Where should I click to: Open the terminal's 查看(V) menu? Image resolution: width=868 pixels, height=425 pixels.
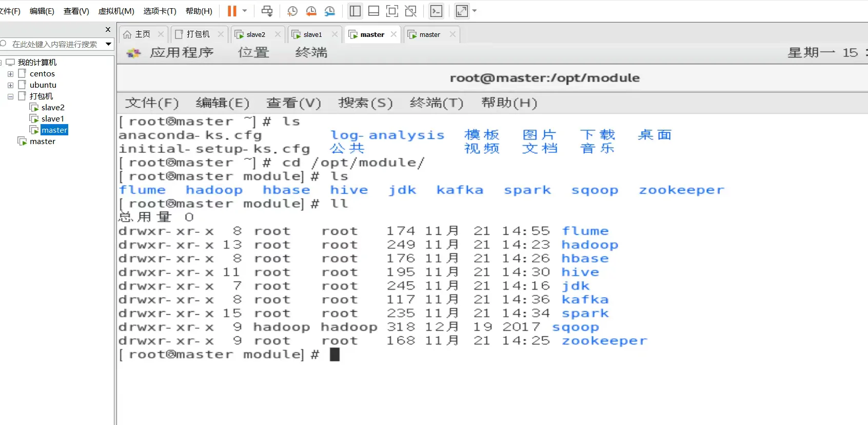(293, 103)
